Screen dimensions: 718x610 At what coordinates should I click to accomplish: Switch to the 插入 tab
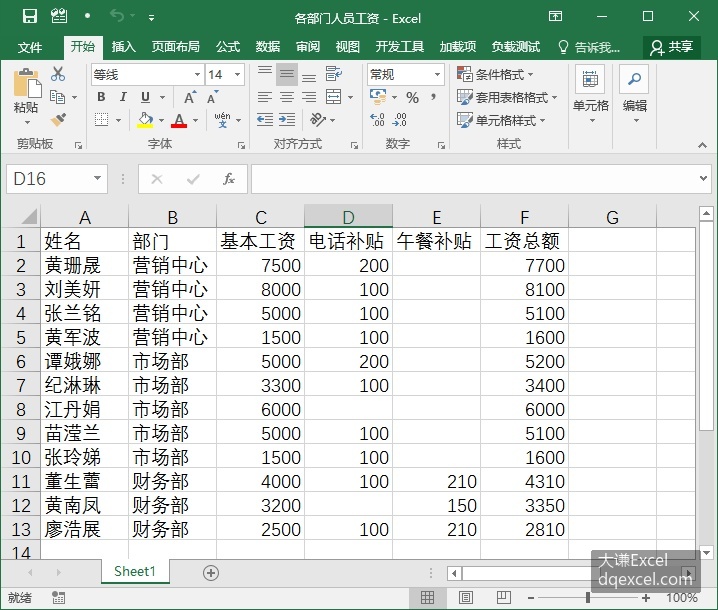click(124, 47)
